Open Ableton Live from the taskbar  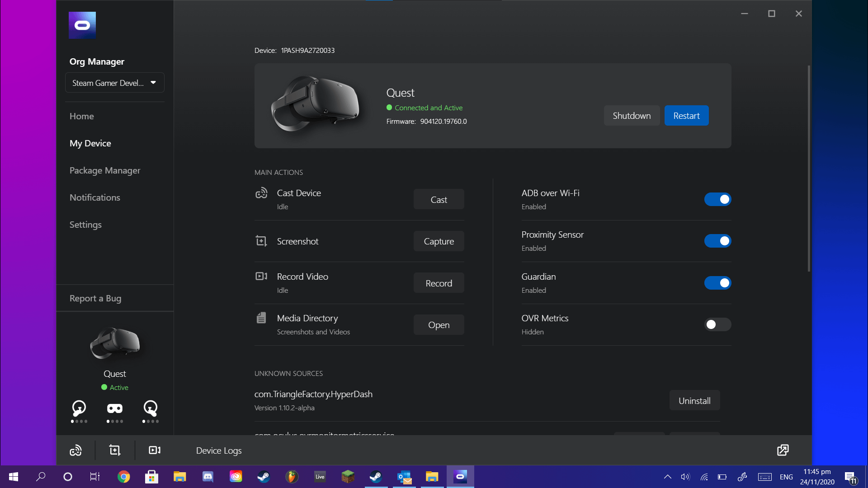pos(320,477)
